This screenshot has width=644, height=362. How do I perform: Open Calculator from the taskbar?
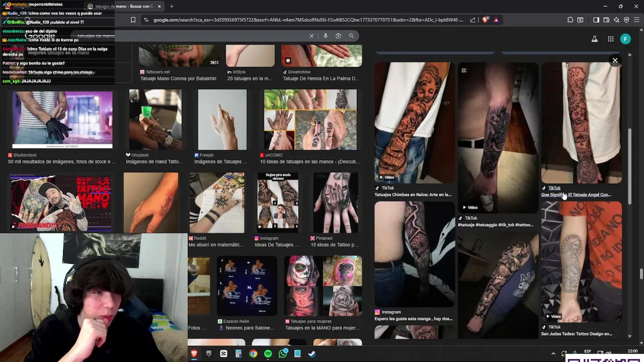pos(238,354)
